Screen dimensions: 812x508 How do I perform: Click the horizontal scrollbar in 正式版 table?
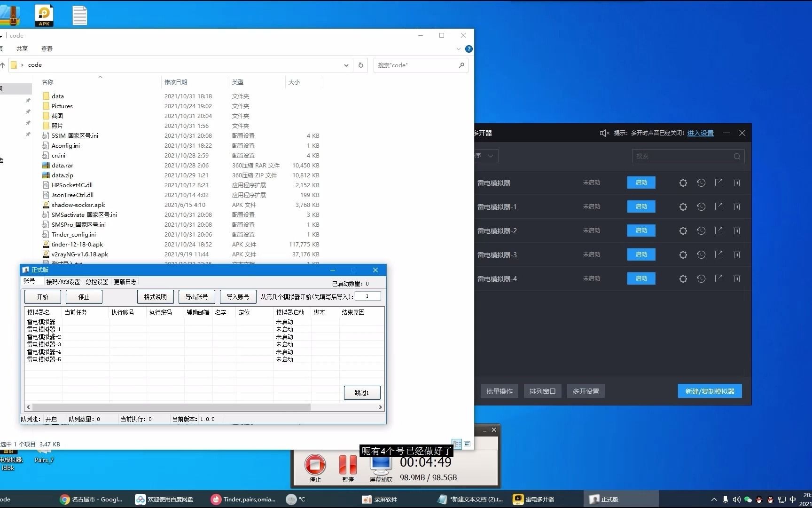tap(171, 407)
